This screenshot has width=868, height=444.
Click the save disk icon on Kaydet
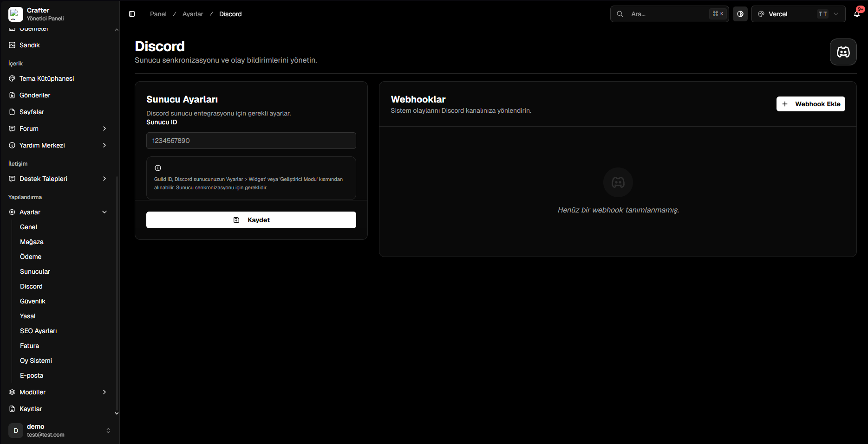(x=236, y=220)
